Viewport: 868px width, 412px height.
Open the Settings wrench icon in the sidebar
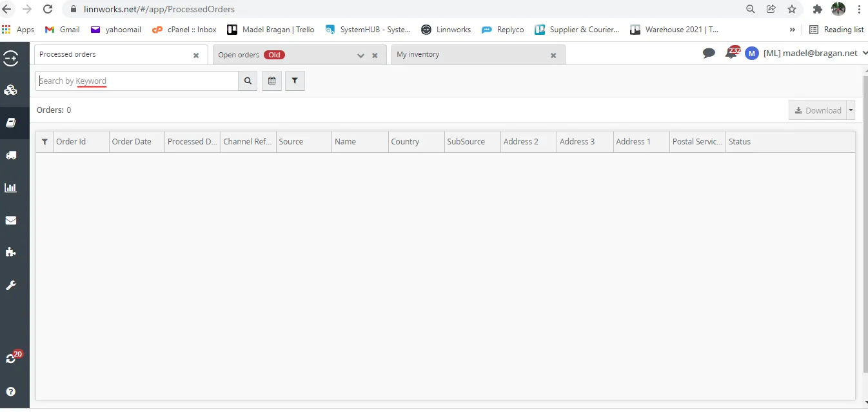pos(11,285)
